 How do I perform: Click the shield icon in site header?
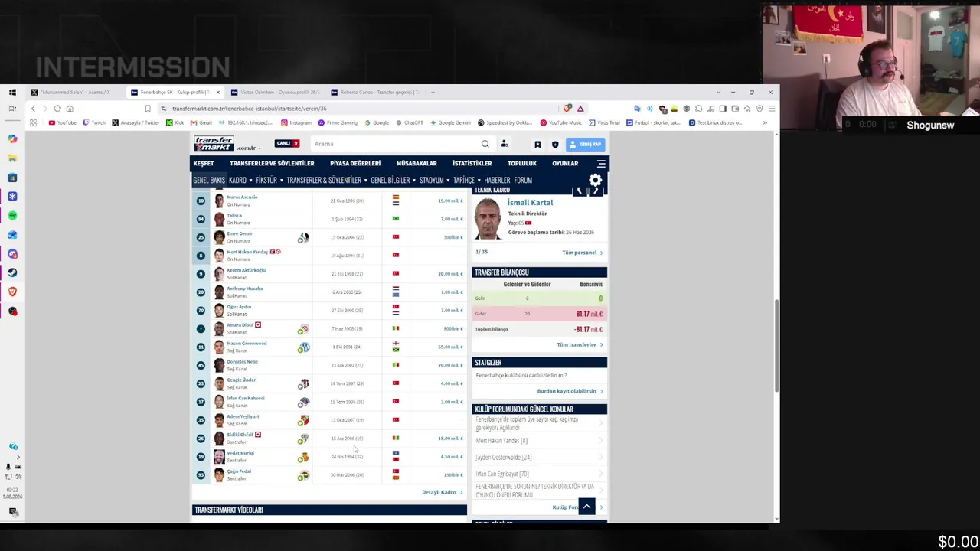pos(555,144)
